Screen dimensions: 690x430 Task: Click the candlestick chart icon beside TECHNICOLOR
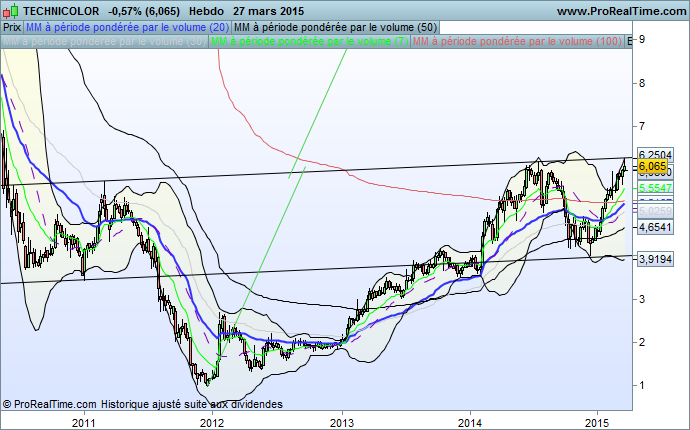11,11
